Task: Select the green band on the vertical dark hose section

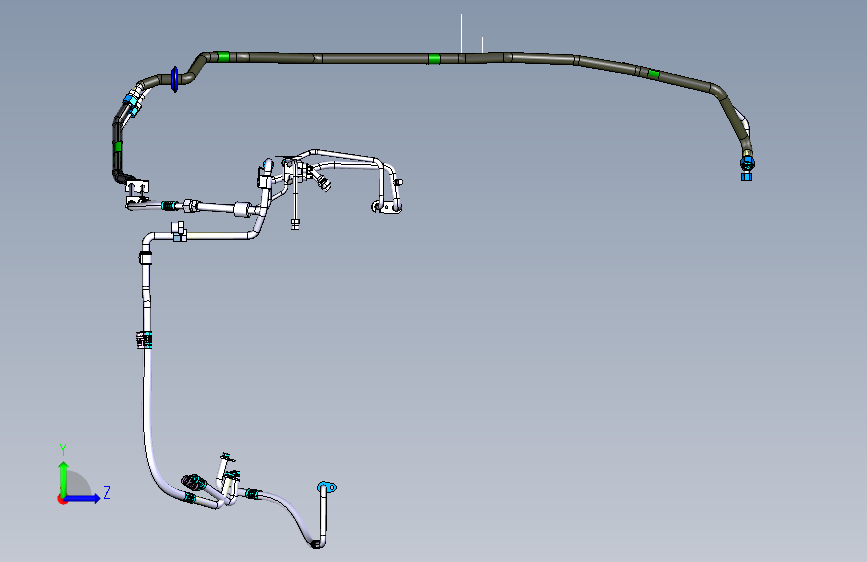Action: tap(118, 147)
